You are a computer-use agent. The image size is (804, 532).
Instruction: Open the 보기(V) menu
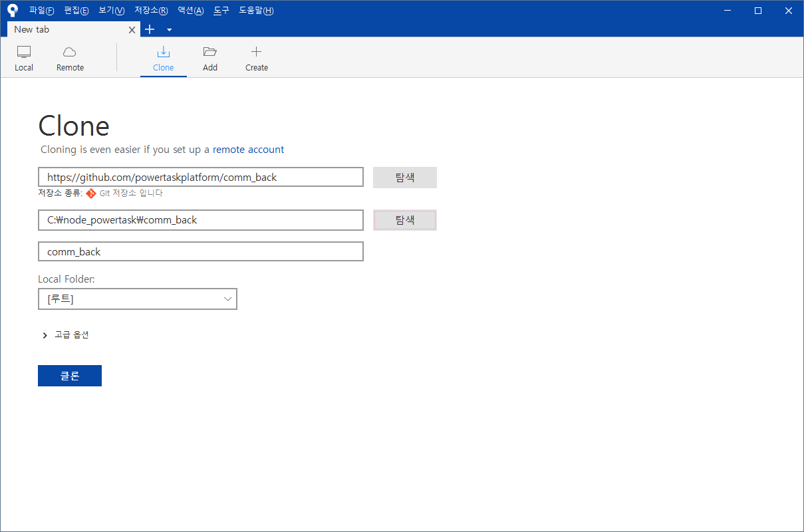point(111,11)
